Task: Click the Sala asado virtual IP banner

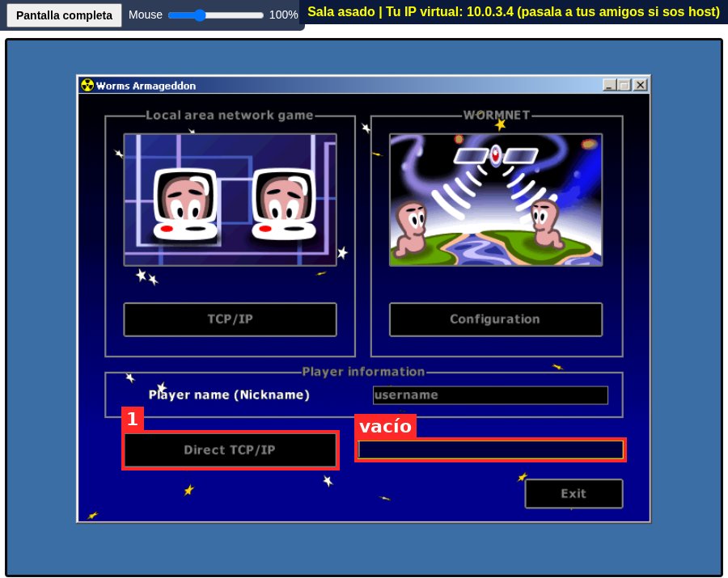Action: (514, 11)
